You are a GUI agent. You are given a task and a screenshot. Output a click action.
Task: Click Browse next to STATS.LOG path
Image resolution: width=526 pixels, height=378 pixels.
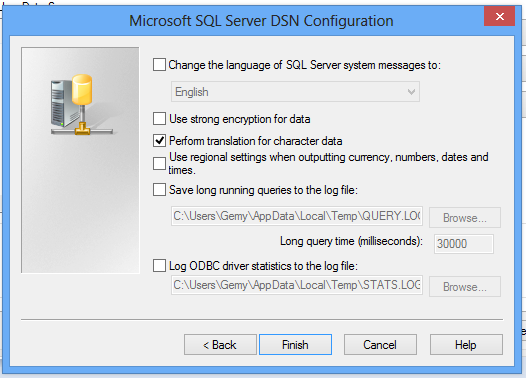[465, 287]
